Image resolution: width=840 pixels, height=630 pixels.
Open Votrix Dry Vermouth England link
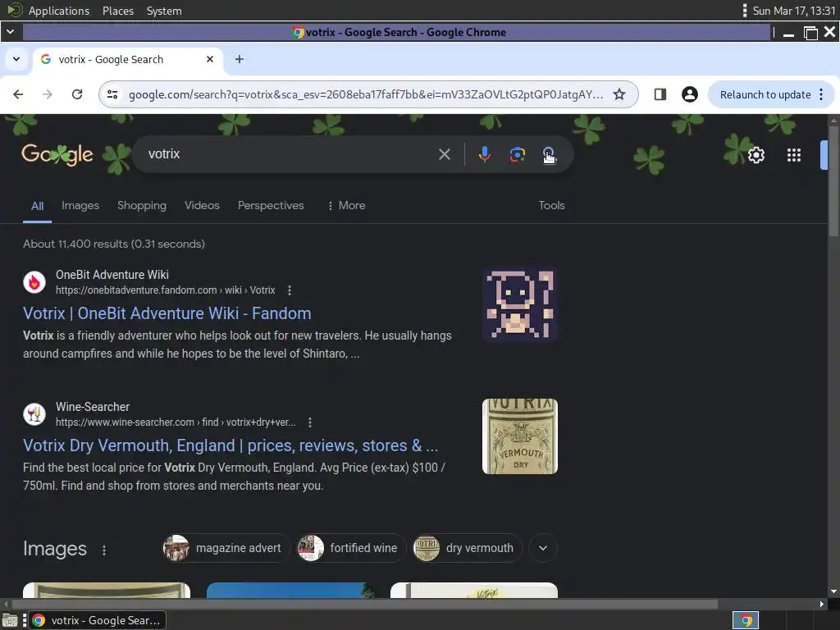click(x=231, y=445)
